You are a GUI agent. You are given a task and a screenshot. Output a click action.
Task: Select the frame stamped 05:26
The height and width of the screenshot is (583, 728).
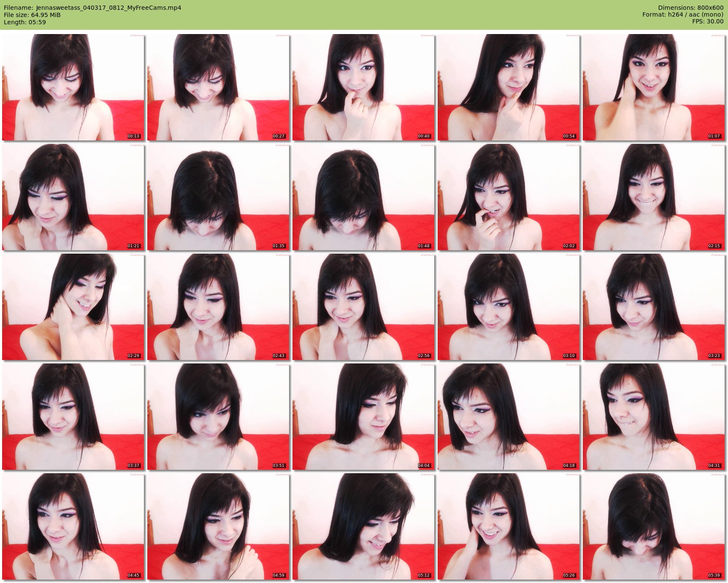pos(509,526)
